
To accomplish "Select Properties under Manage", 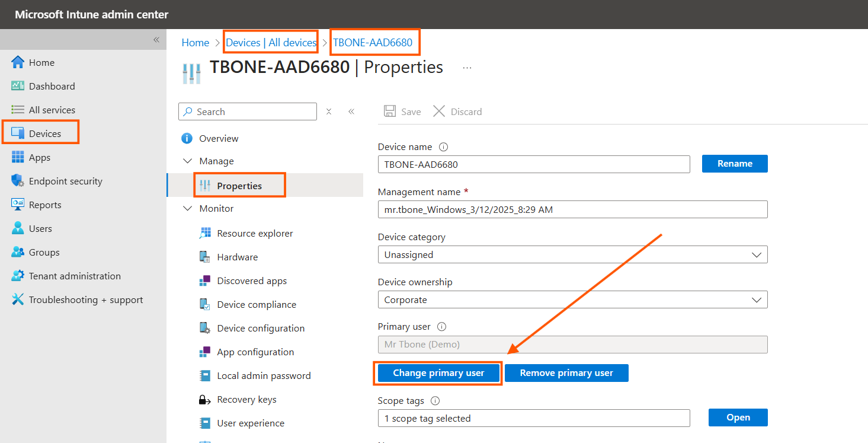I will (x=239, y=186).
